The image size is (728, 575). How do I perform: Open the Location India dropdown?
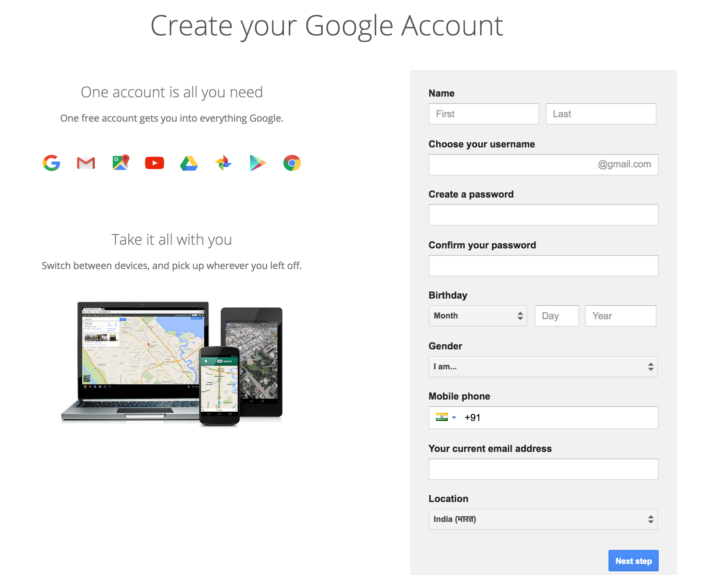click(x=543, y=519)
